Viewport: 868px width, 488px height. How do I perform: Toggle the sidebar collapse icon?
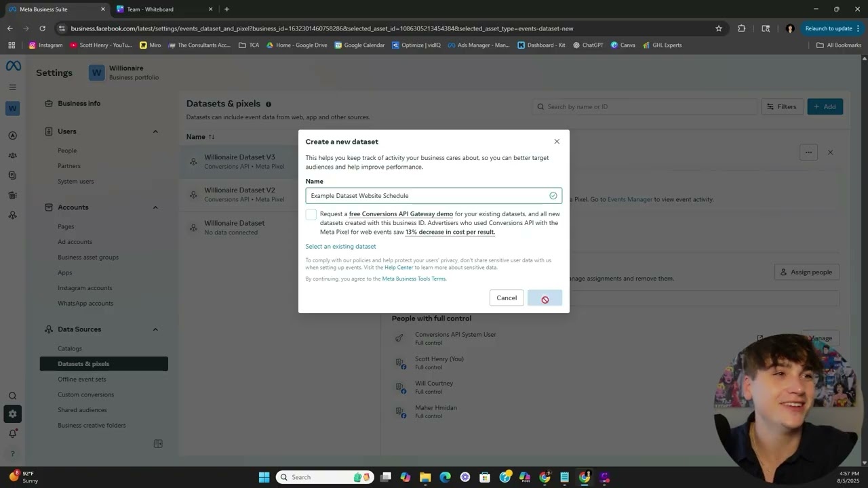[x=158, y=444]
